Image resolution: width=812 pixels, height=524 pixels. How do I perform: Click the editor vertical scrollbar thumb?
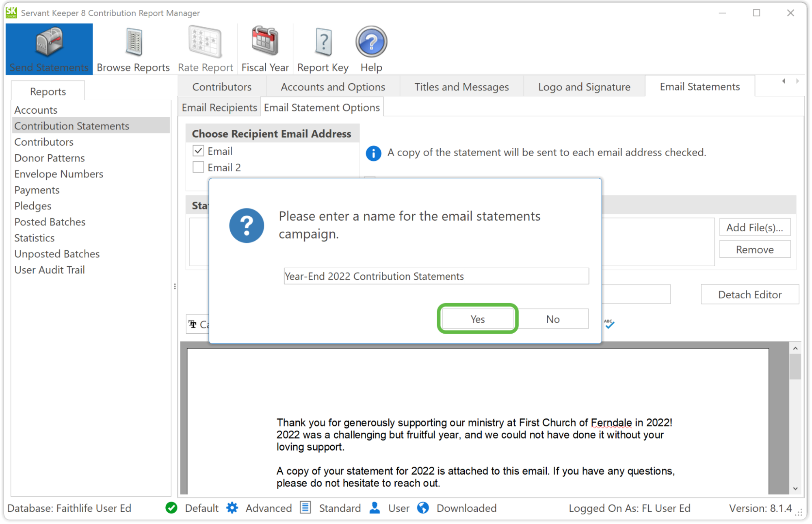(x=795, y=367)
